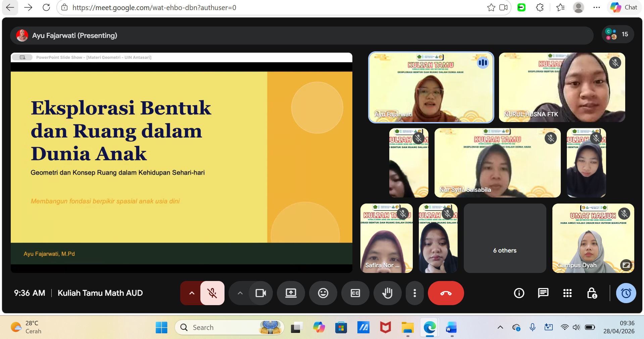Open meeting details info icon

tap(519, 293)
